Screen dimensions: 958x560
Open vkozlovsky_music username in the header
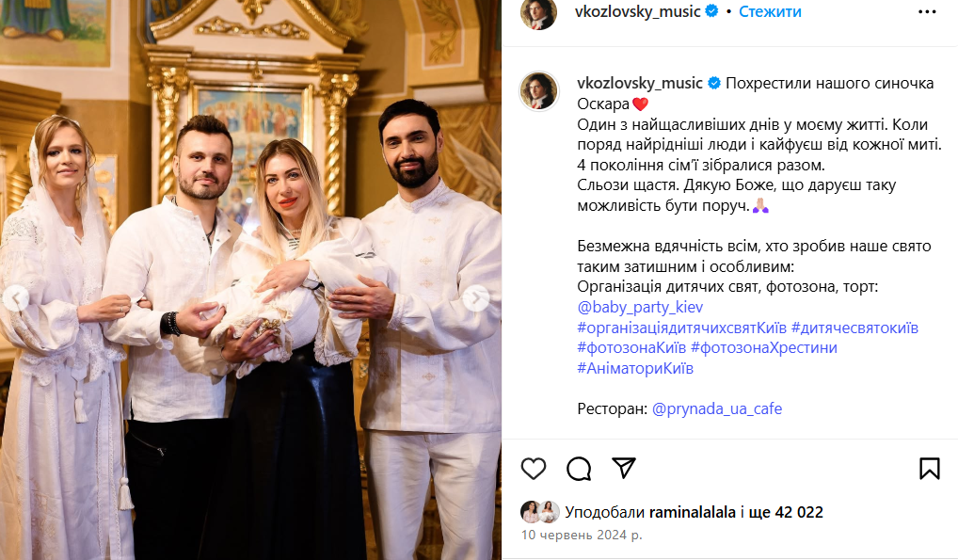(637, 11)
